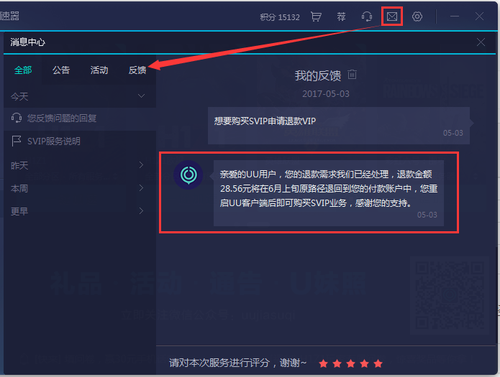
Task: Collapse the 今天 message group
Action: (x=141, y=96)
